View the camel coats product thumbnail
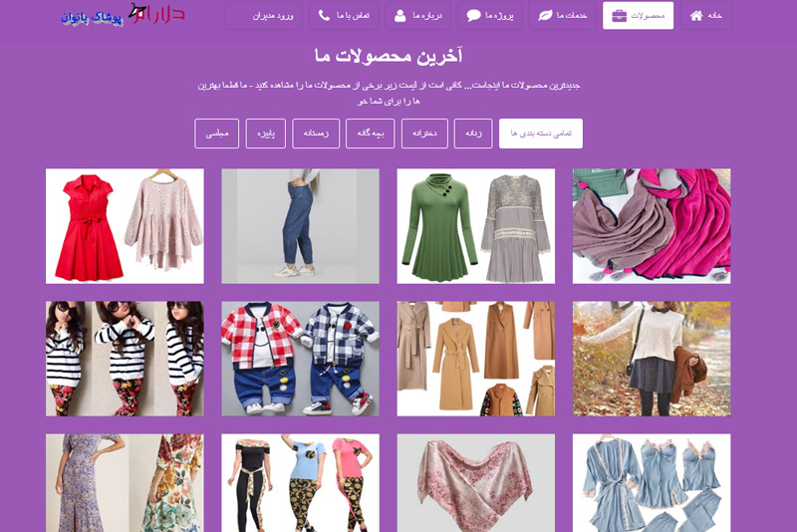Viewport: 797px width, 532px height. (476, 359)
